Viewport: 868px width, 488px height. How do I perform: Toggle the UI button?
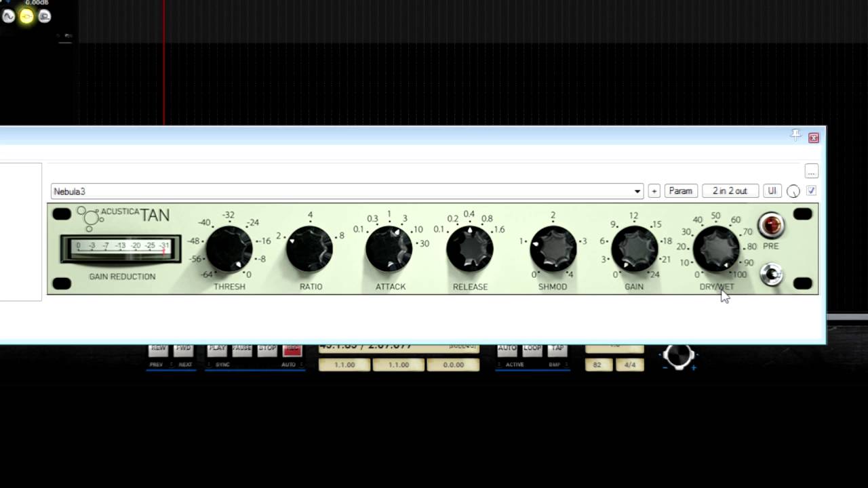pyautogui.click(x=772, y=191)
